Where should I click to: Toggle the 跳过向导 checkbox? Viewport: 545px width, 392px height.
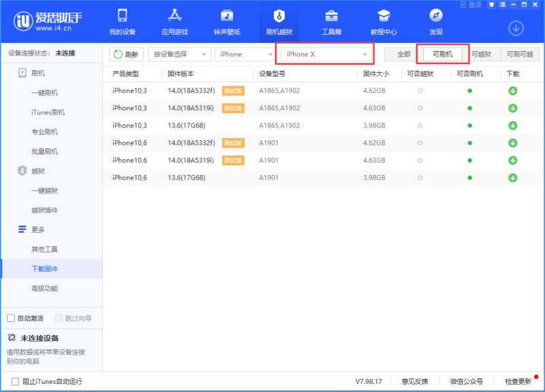59,318
